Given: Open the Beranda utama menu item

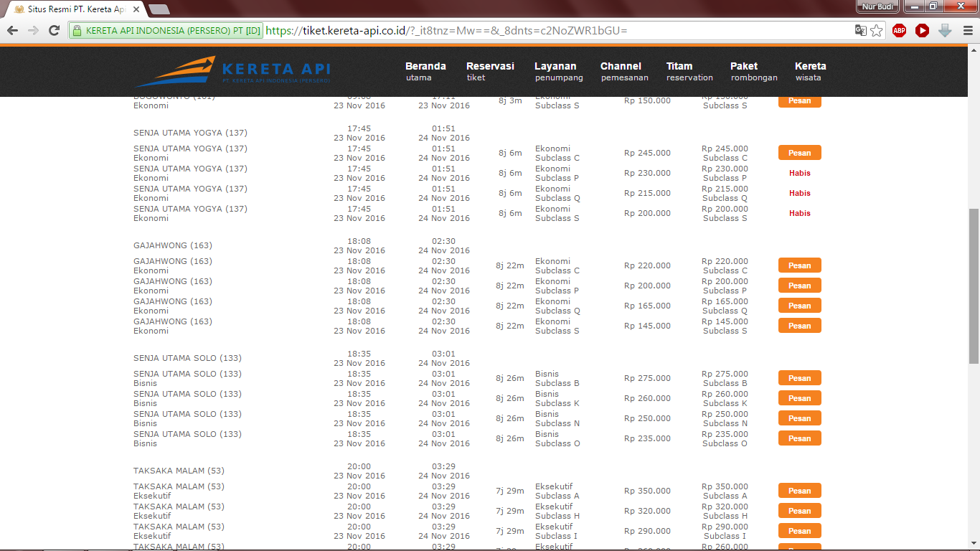Looking at the screenshot, I should [x=425, y=71].
